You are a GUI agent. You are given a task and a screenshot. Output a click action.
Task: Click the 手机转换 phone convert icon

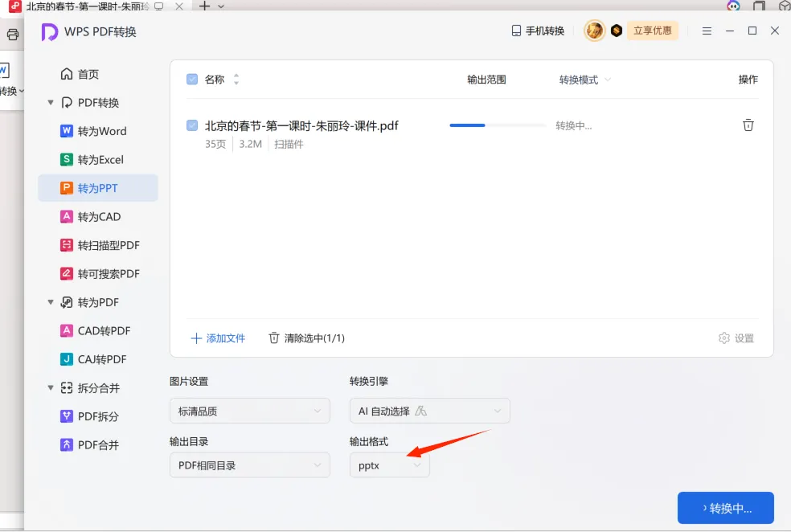[516, 31]
